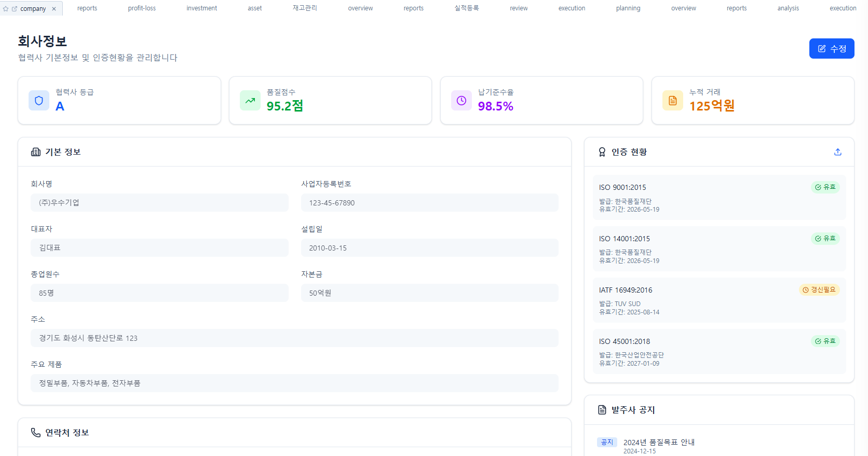Click the upload icon in 인증 현황 panel

(837, 152)
